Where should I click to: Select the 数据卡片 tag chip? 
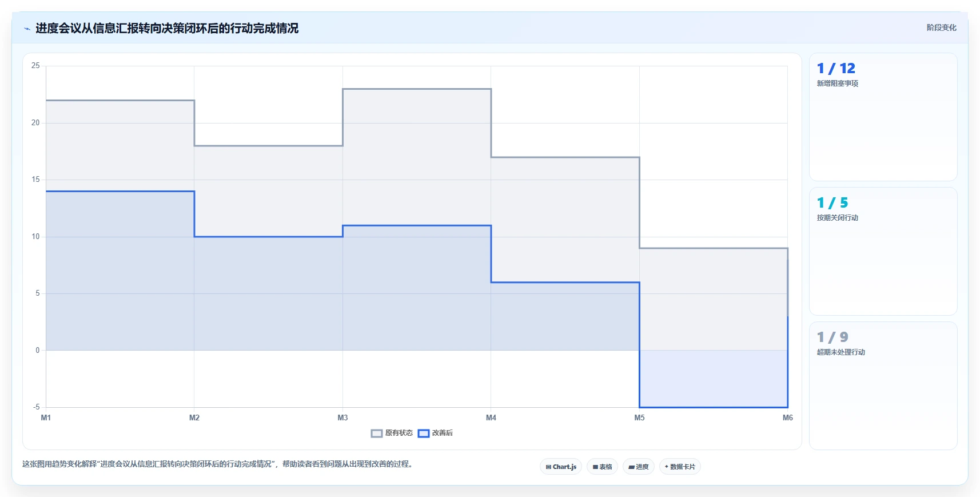click(680, 467)
